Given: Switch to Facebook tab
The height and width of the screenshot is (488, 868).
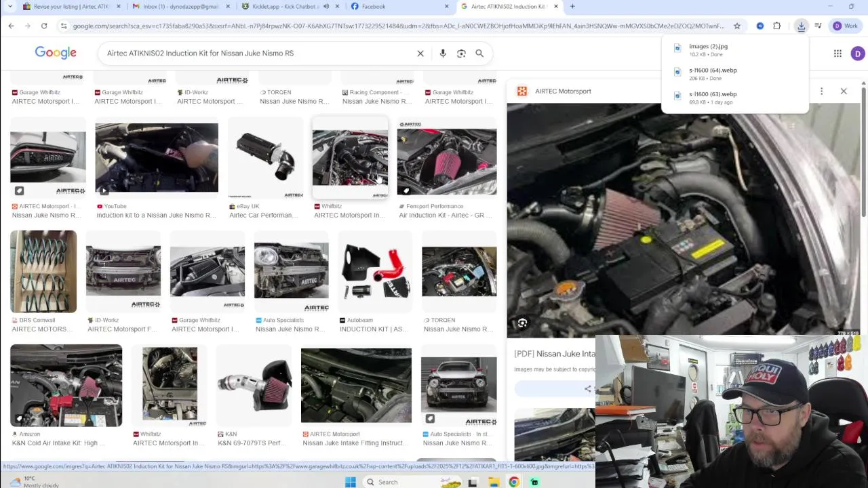Looking at the screenshot, I should [x=400, y=7].
